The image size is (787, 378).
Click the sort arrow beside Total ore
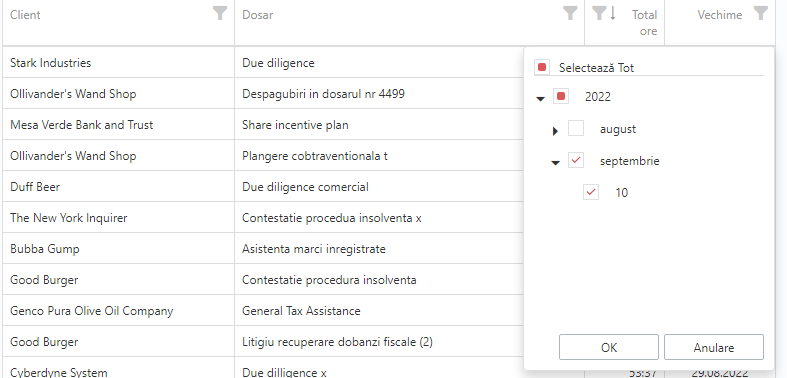[612, 13]
